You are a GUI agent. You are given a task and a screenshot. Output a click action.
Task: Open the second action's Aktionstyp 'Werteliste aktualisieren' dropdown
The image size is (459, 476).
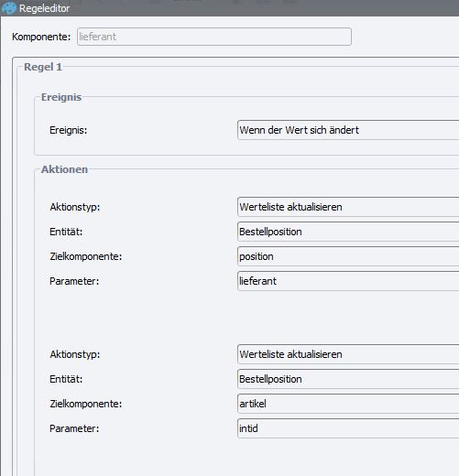tap(348, 354)
